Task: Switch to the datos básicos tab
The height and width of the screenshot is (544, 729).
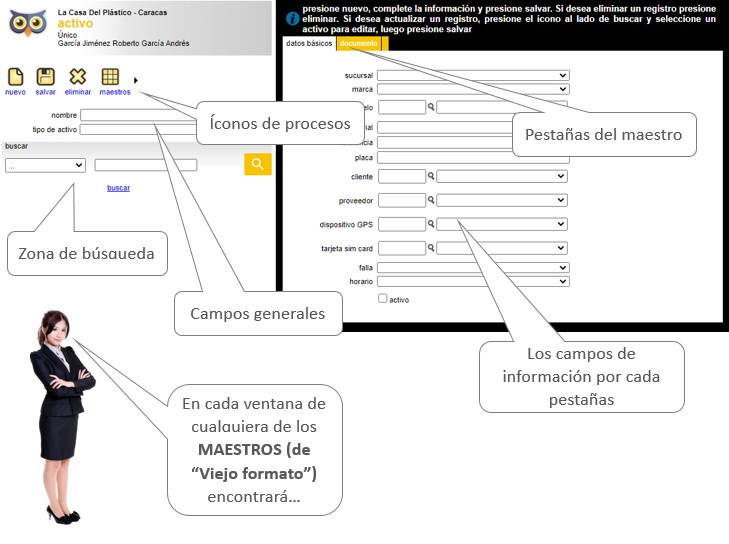Action: pyautogui.click(x=309, y=43)
